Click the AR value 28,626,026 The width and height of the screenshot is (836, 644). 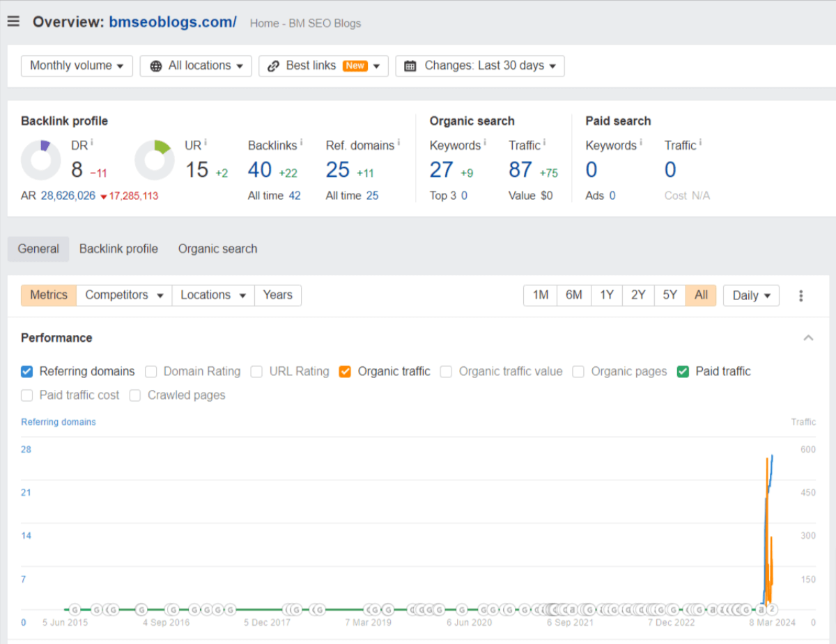pyautogui.click(x=68, y=196)
